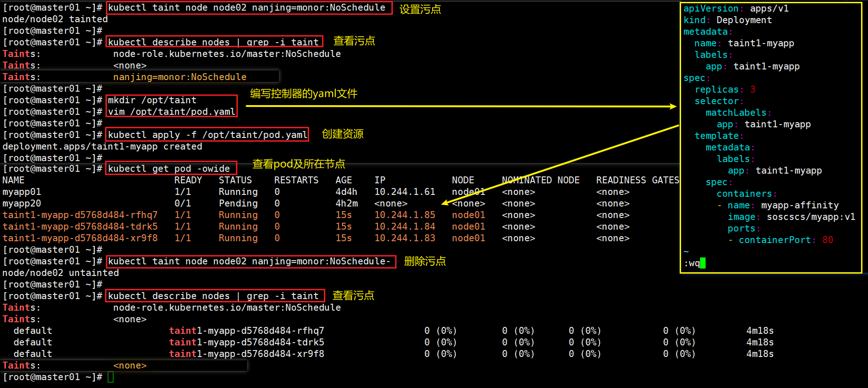The image size is (868, 388).
Task: Click the 'NOMINATED NODE' column header
Action: point(541,180)
